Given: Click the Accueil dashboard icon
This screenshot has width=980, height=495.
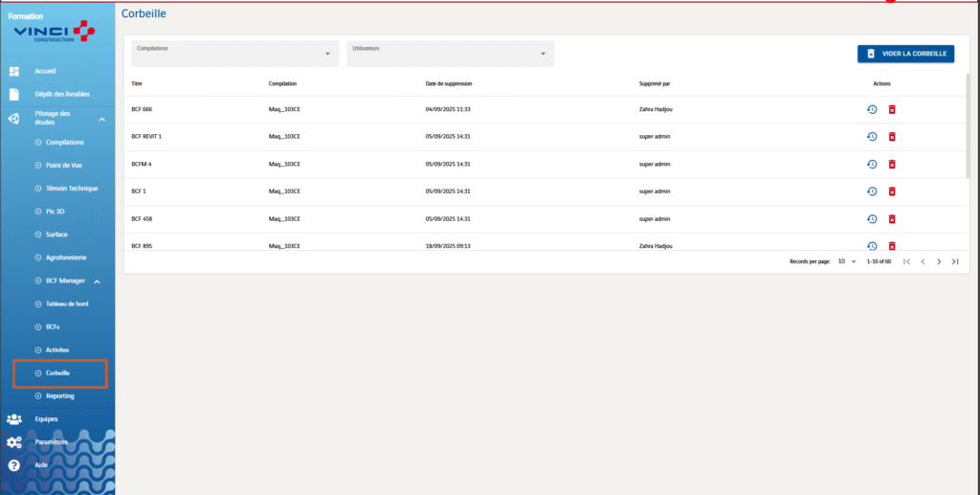Looking at the screenshot, I should [14, 72].
